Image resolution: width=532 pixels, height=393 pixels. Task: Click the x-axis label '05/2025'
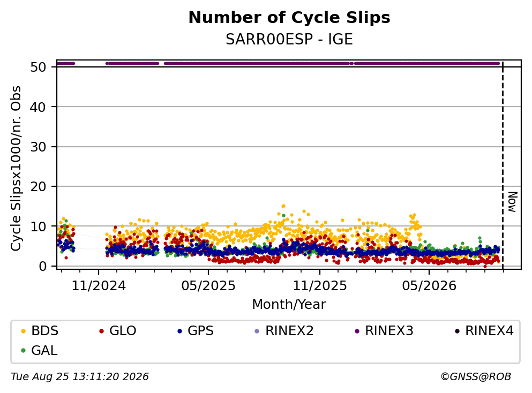[208, 286]
